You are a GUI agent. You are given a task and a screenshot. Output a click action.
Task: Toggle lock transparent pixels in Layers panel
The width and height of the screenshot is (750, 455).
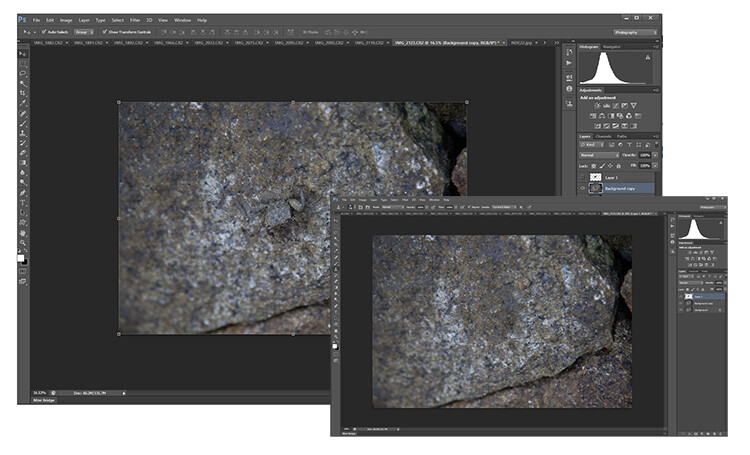click(594, 166)
